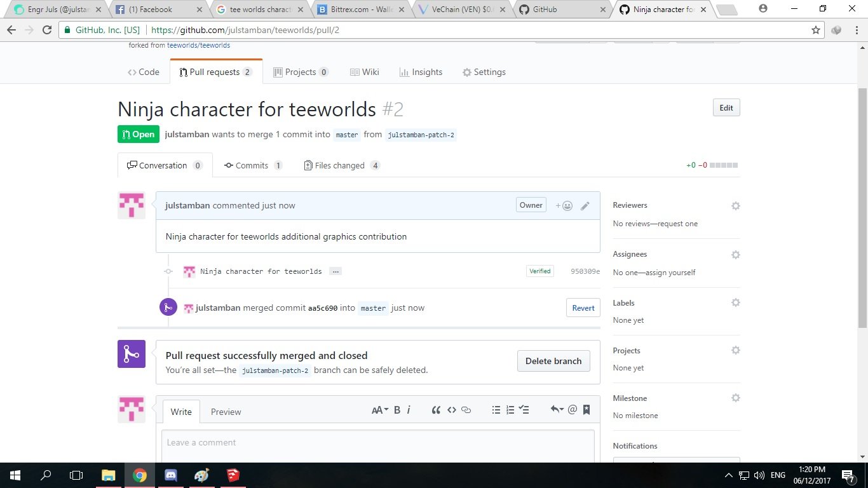Open the Task View from the taskbar

[76, 475]
